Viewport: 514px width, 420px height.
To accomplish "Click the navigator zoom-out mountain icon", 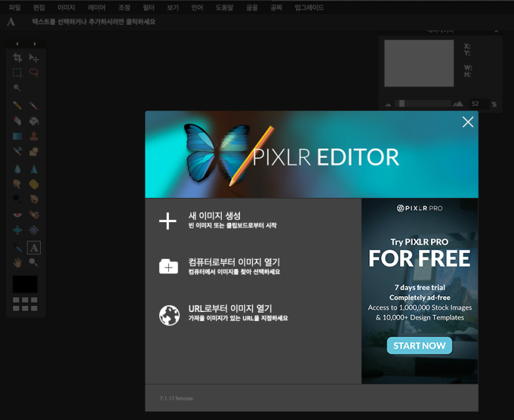I will pos(388,104).
